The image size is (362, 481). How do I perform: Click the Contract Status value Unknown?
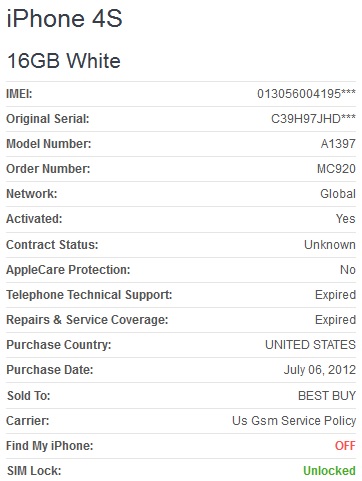[x=329, y=245]
